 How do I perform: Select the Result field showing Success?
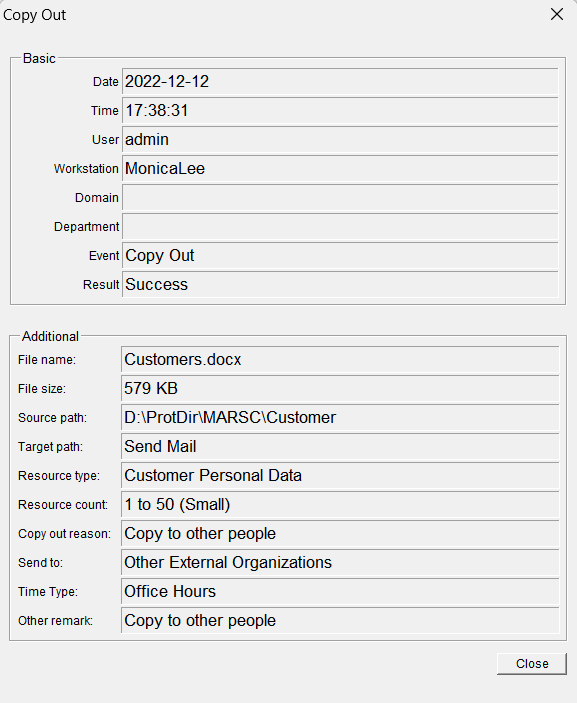coord(340,284)
